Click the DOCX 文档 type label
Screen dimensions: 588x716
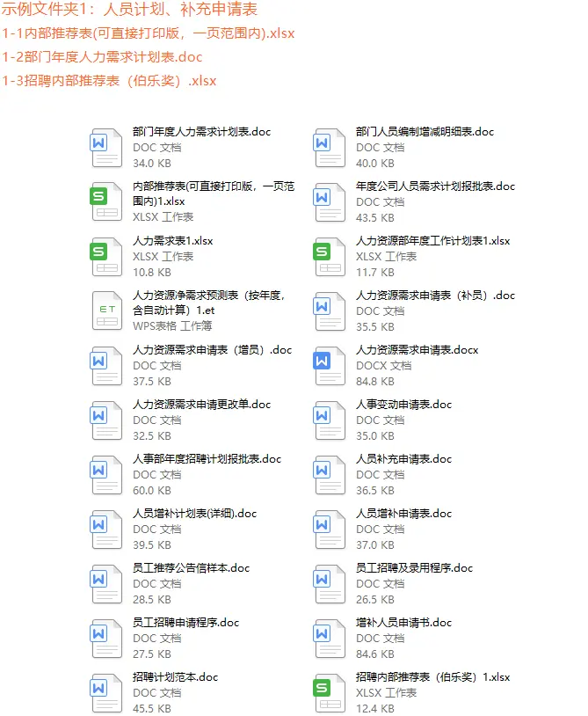pos(383,366)
